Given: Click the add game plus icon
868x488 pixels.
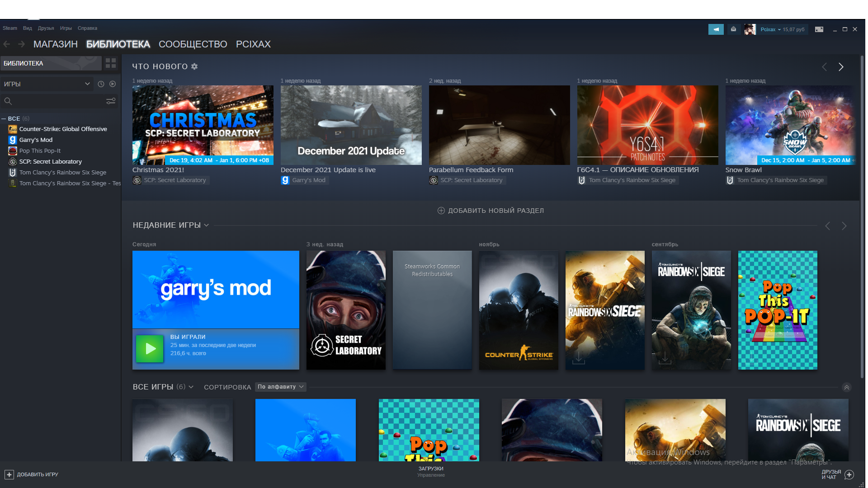Looking at the screenshot, I should 9,474.
